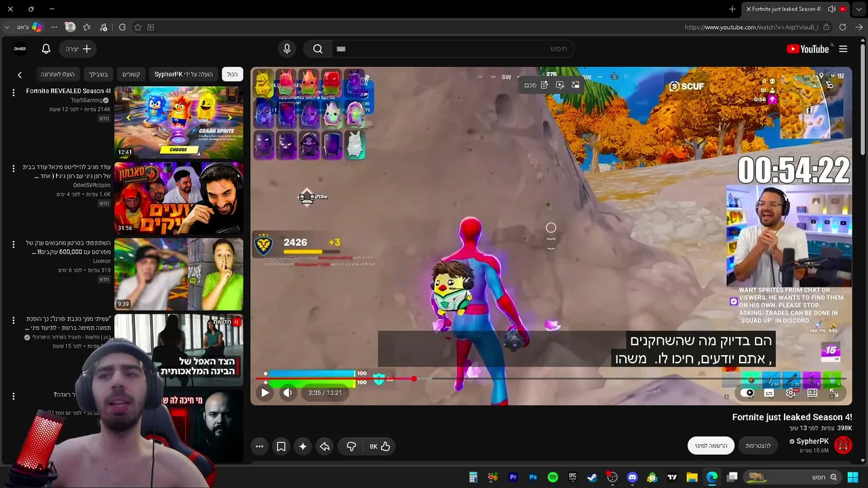This screenshot has height=488, width=868.
Task: Open the Windows Start menu
Action: [852, 477]
